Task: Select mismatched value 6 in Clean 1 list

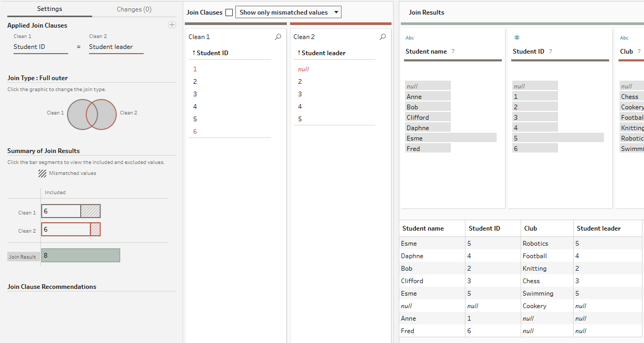Action: [x=195, y=132]
